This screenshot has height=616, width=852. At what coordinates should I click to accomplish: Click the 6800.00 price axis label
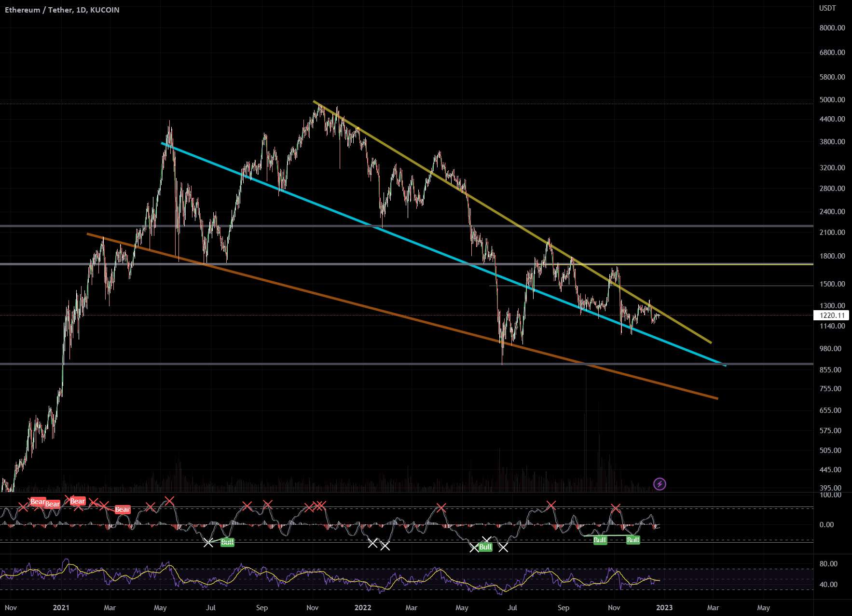832,52
